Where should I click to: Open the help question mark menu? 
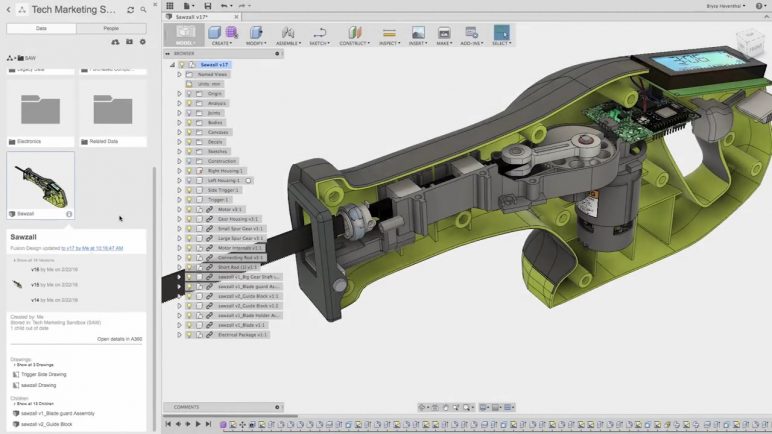click(759, 5)
